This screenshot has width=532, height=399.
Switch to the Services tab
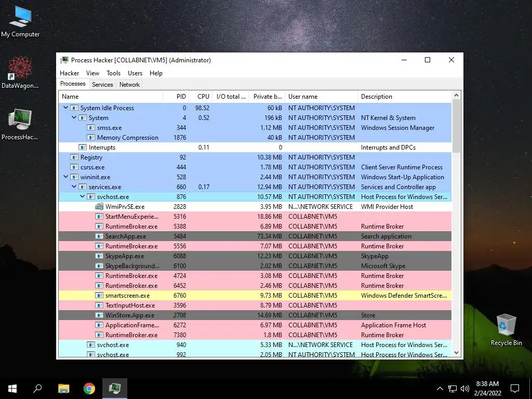[x=102, y=85]
